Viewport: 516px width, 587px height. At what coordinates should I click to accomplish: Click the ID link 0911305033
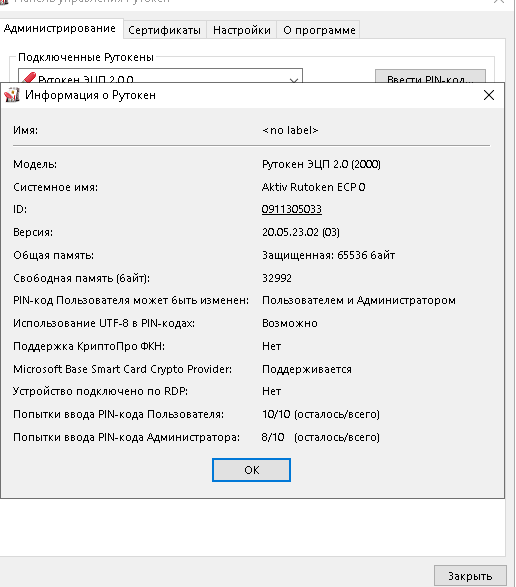pyautogui.click(x=291, y=209)
